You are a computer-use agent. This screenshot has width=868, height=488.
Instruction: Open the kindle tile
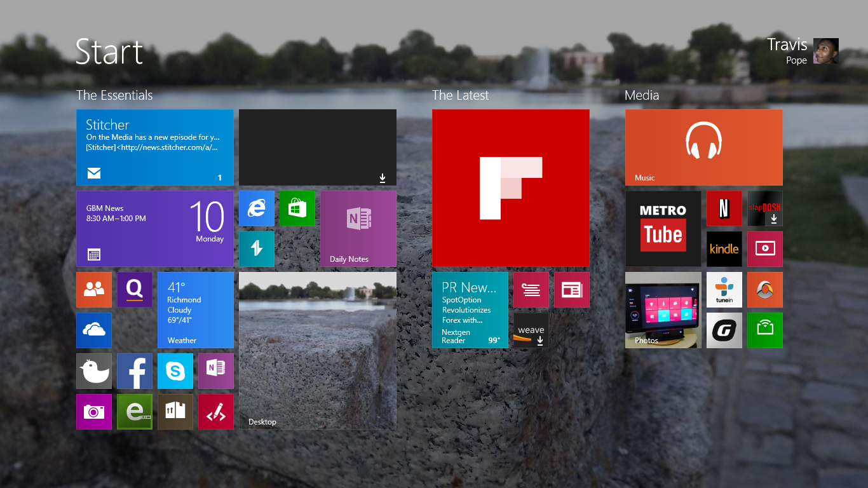724,249
